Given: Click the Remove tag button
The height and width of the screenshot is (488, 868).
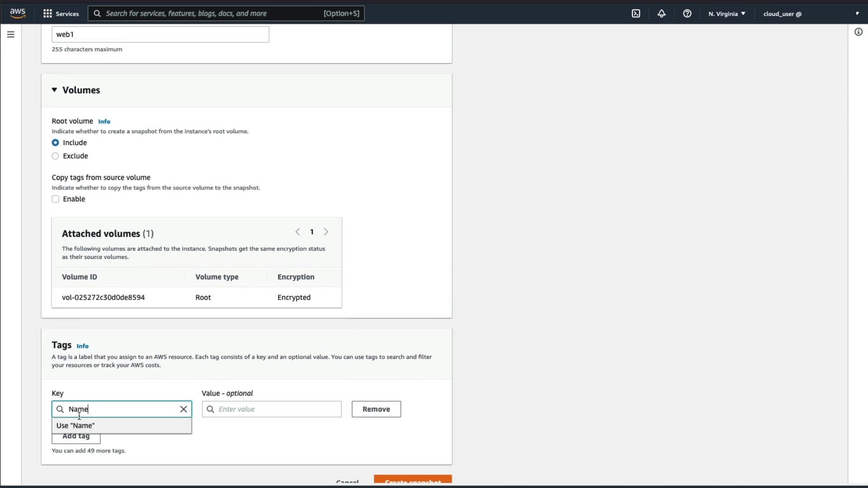Looking at the screenshot, I should coord(376,409).
